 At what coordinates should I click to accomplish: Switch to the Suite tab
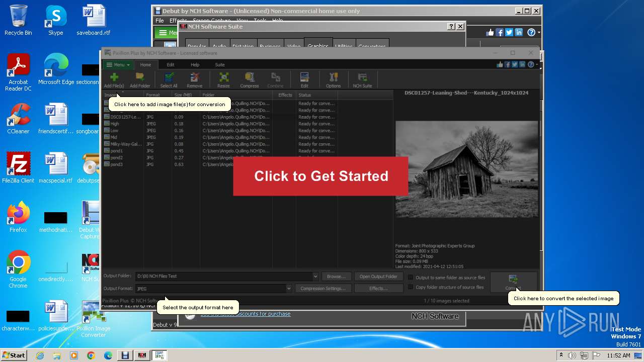pos(220,64)
